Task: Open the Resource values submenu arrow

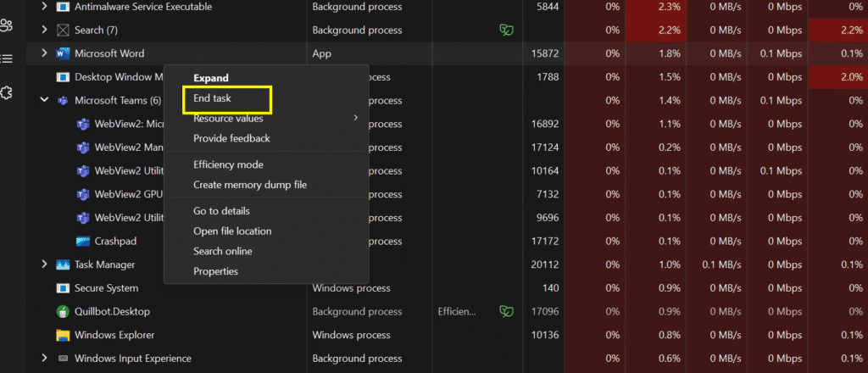Action: tap(356, 118)
